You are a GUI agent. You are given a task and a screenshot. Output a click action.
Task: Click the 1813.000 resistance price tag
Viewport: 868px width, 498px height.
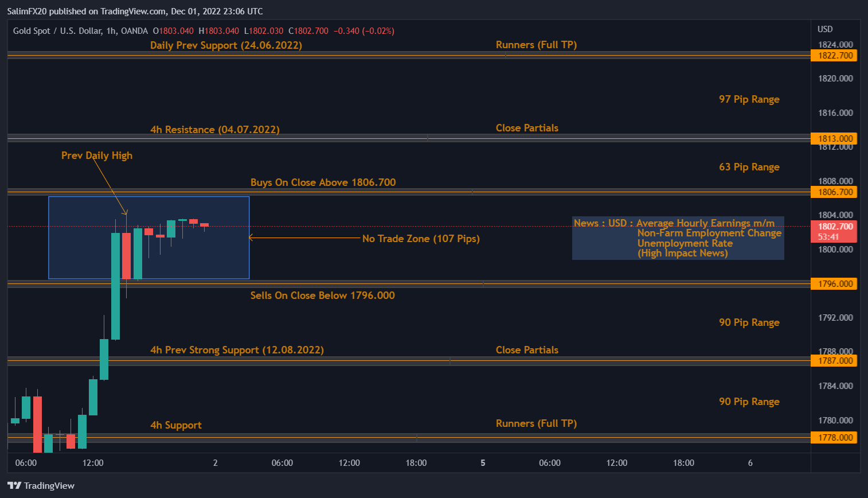pyautogui.click(x=834, y=138)
